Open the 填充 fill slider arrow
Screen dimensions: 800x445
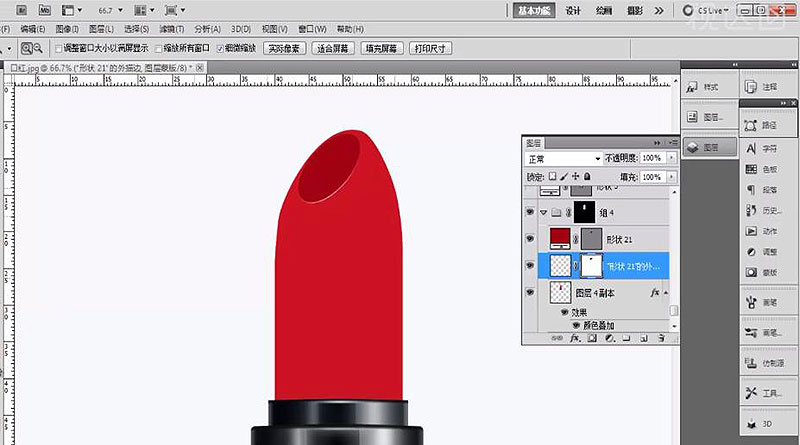671,177
